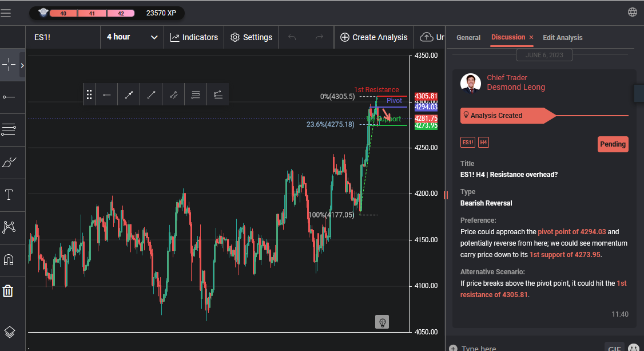Select Fib retracement in floating toolbar
The width and height of the screenshot is (644, 351).
coord(196,95)
